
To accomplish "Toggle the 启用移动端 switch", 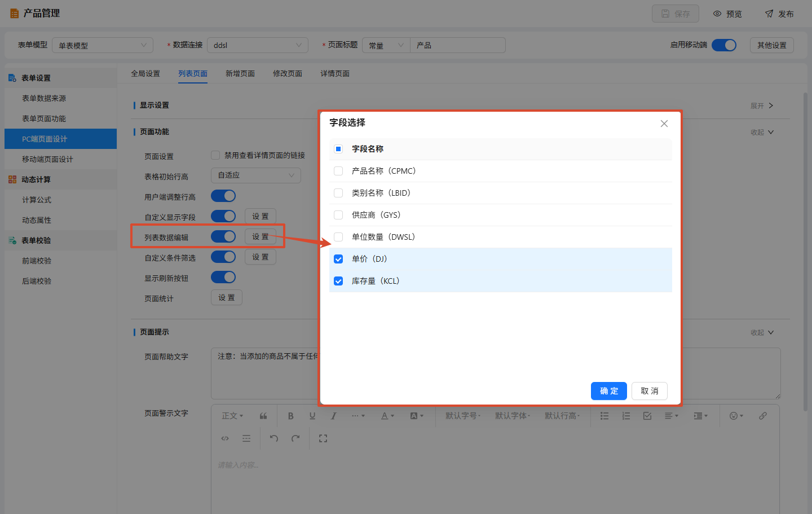I will click(x=724, y=45).
